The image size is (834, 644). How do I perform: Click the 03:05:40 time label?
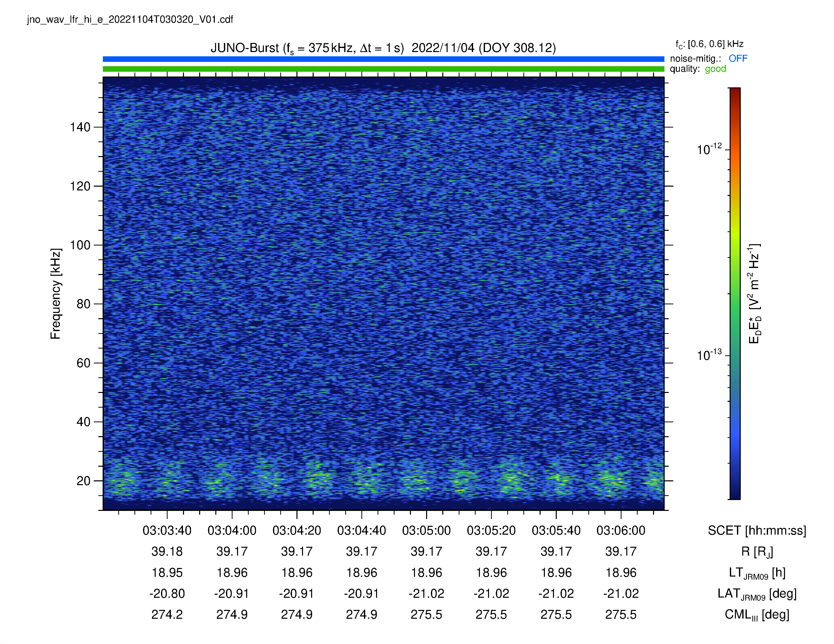coord(556,530)
